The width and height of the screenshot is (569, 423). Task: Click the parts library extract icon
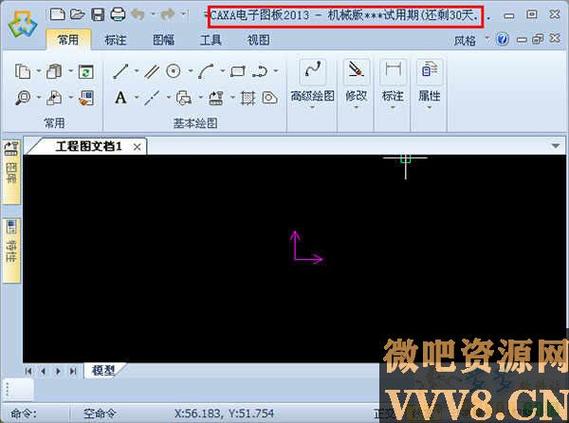pos(216,98)
